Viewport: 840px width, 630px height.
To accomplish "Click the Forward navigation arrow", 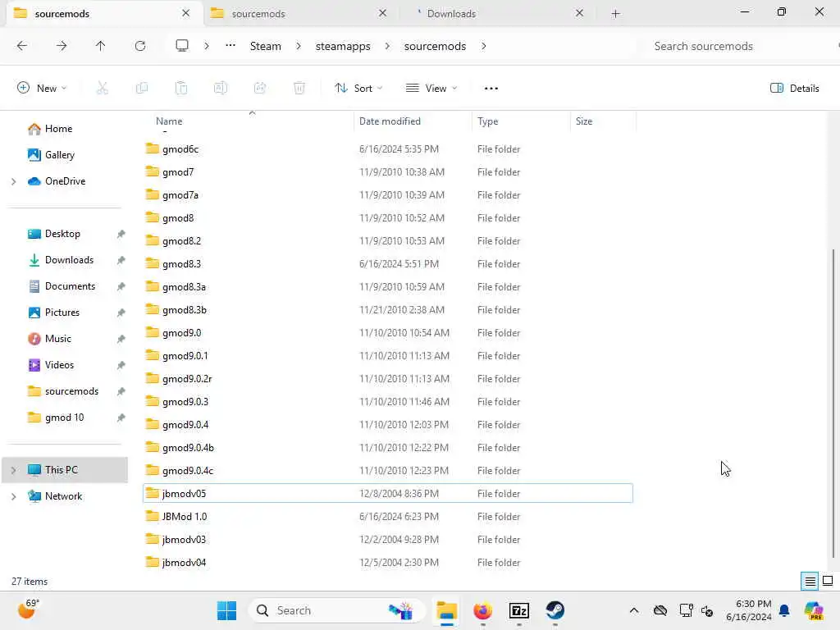I will [62, 46].
